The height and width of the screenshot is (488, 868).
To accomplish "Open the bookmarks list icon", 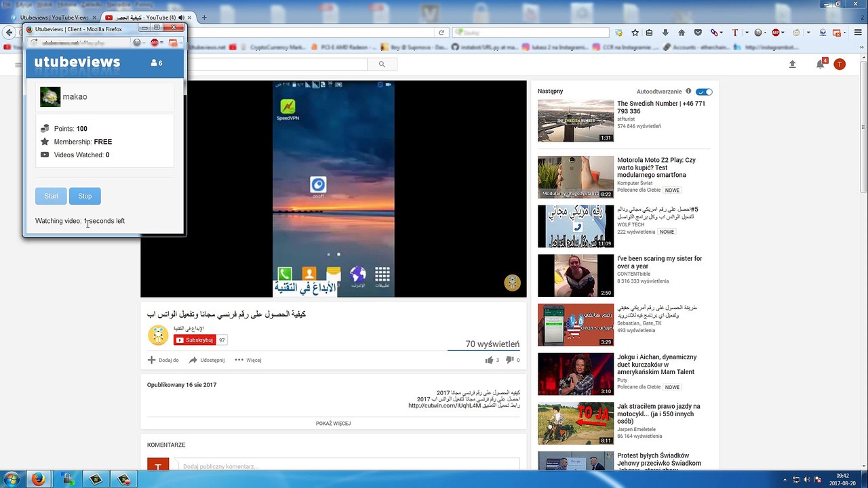I will pos(650,33).
